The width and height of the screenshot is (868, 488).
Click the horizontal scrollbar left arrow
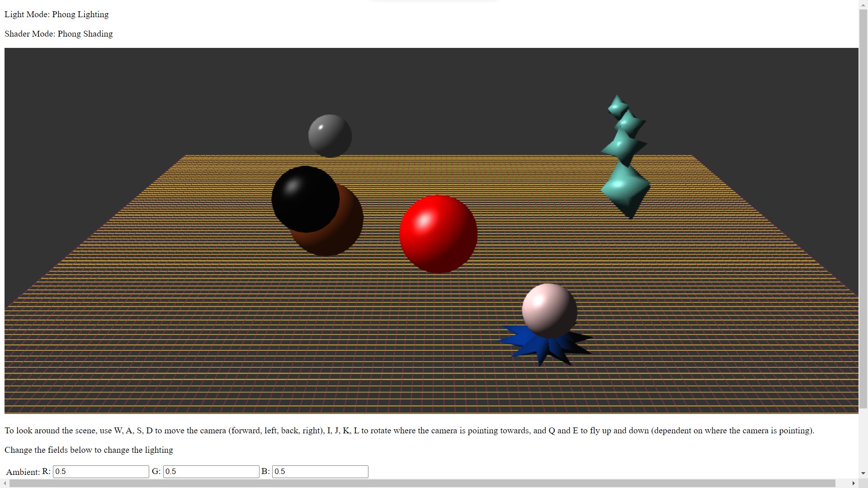coord(4,484)
